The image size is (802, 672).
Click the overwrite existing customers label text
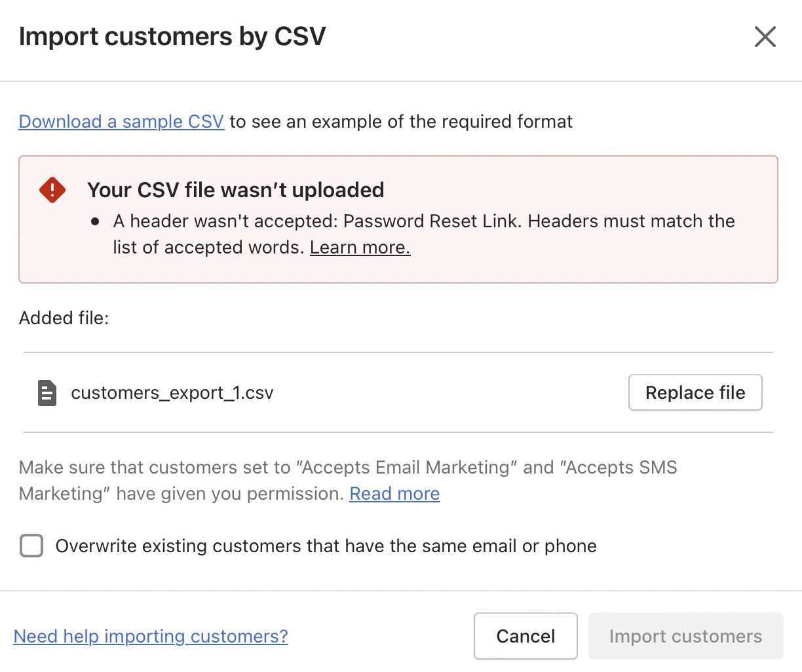tap(326, 546)
